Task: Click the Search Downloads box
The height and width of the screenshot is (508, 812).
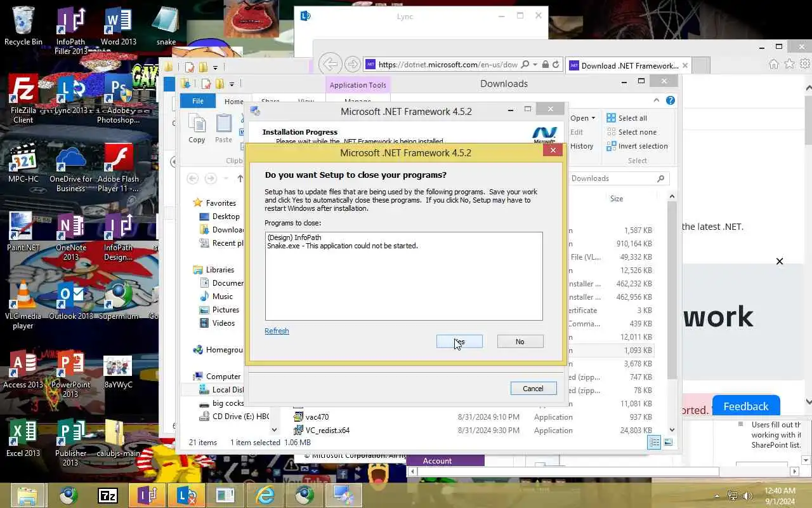Action: click(619, 178)
